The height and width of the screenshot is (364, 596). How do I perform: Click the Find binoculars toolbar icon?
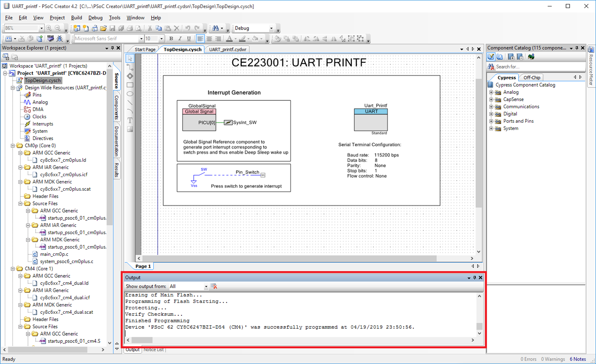(x=216, y=28)
